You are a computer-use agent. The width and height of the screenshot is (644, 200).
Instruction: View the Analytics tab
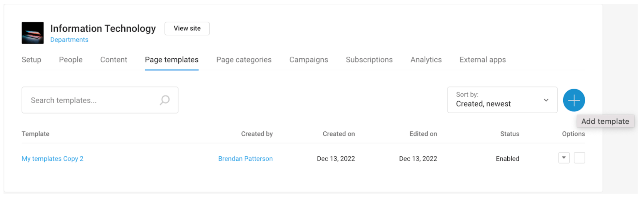click(426, 60)
